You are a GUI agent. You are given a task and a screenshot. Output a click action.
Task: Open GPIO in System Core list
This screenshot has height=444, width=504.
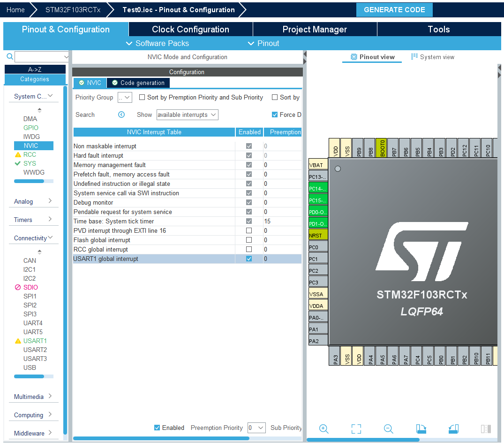point(31,128)
